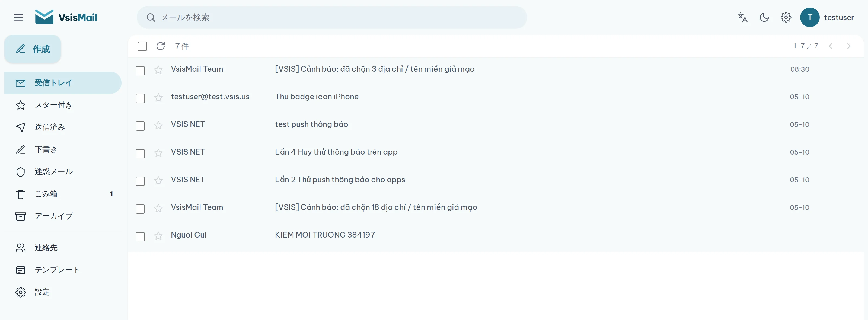Star the 'Lần 4 Huy thử' email
868x320 pixels.
pos(158,153)
